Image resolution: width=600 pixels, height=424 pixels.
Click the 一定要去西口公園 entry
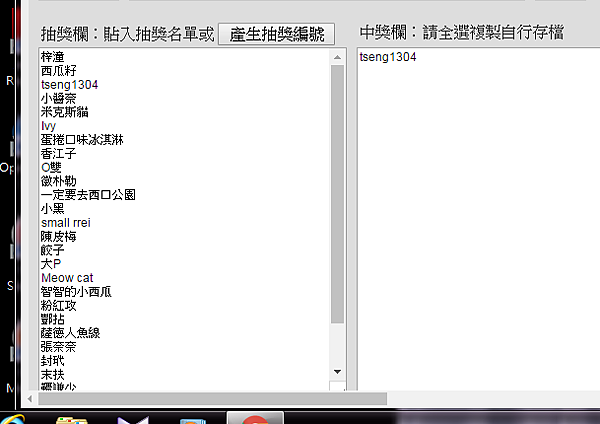click(x=88, y=195)
